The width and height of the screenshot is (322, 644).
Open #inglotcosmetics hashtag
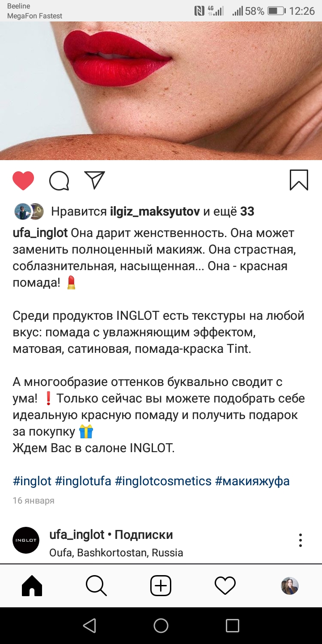pos(163,481)
